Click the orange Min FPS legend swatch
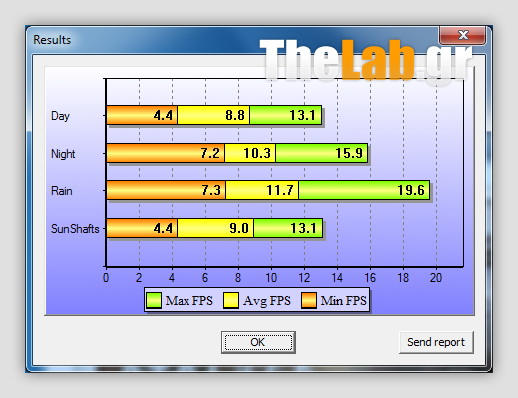This screenshot has height=398, width=518. (309, 300)
